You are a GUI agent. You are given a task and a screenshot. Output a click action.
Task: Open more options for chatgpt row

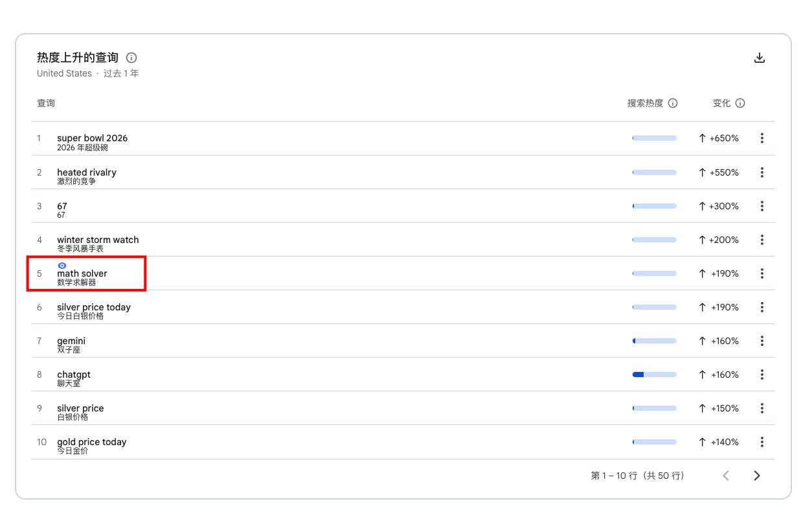pos(762,375)
